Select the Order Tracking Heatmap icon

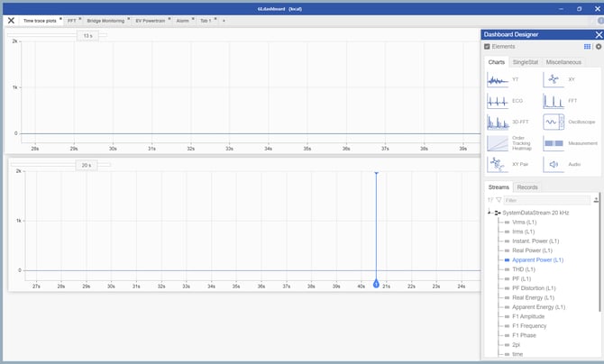(498, 142)
